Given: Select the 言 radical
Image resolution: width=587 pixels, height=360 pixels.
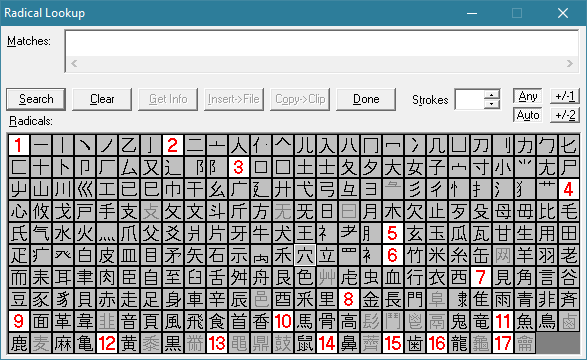Looking at the screenshot, I should 547,277.
